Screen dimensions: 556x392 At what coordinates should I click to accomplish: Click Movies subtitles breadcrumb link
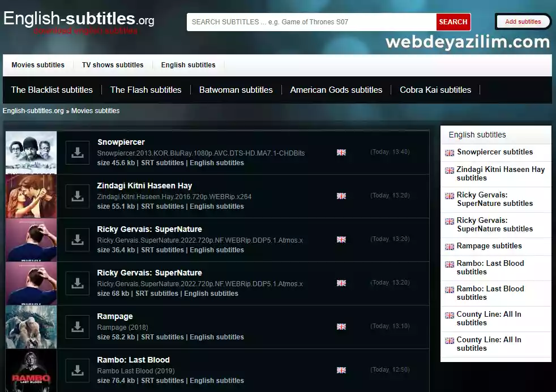pos(95,111)
